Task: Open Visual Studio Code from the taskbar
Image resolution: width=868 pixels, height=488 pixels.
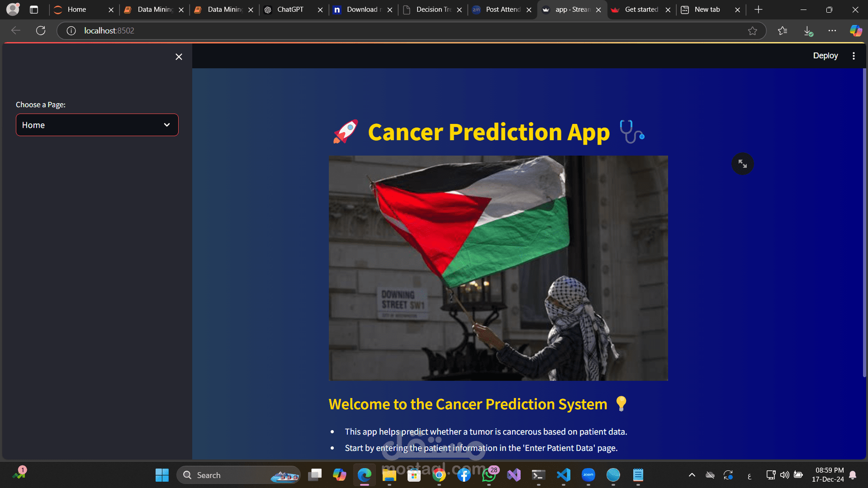Action: tap(564, 475)
